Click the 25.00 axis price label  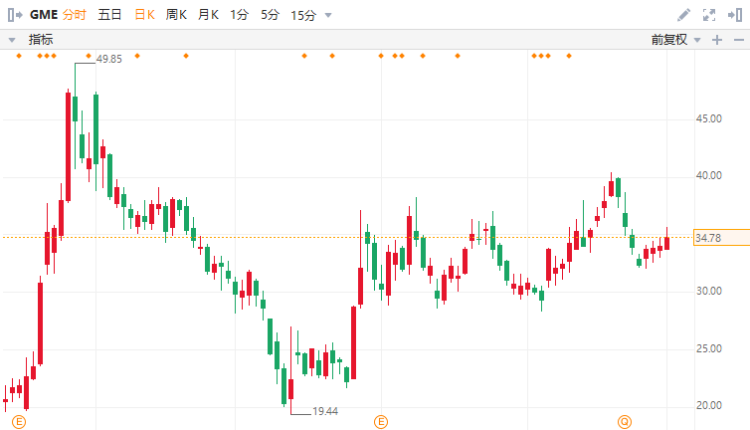click(x=709, y=348)
